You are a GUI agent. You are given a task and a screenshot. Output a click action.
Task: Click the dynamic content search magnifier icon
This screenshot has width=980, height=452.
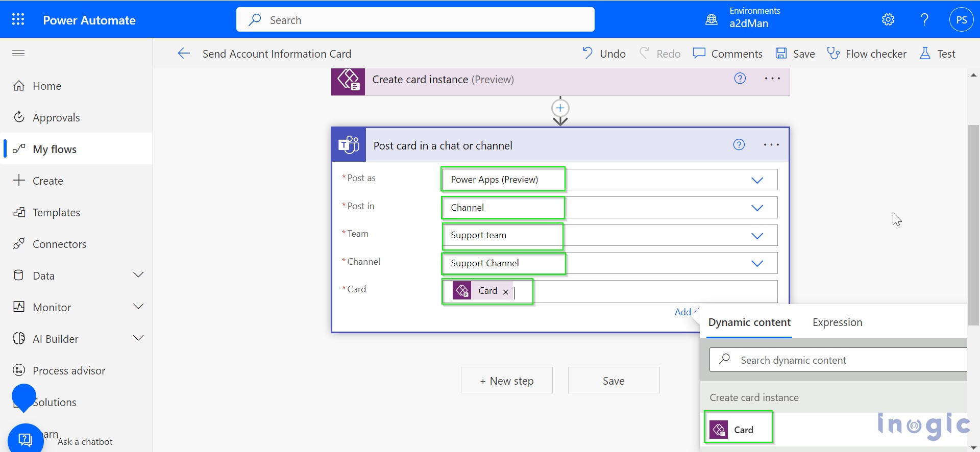click(724, 359)
